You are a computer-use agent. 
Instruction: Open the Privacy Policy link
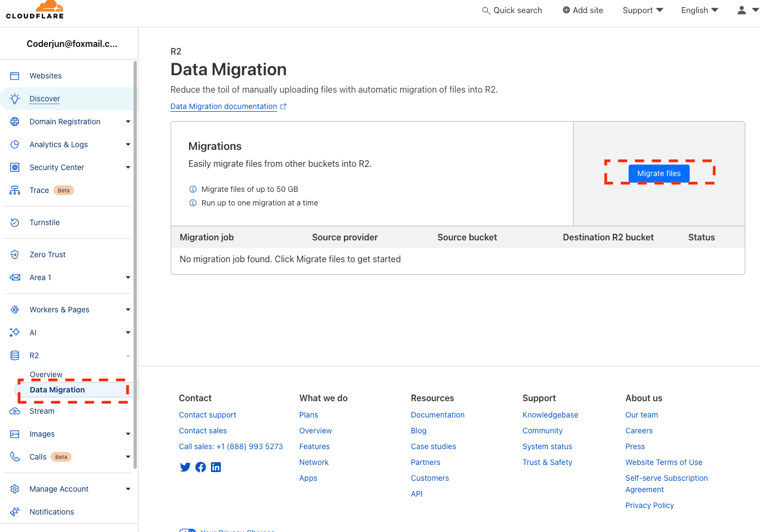coord(649,505)
